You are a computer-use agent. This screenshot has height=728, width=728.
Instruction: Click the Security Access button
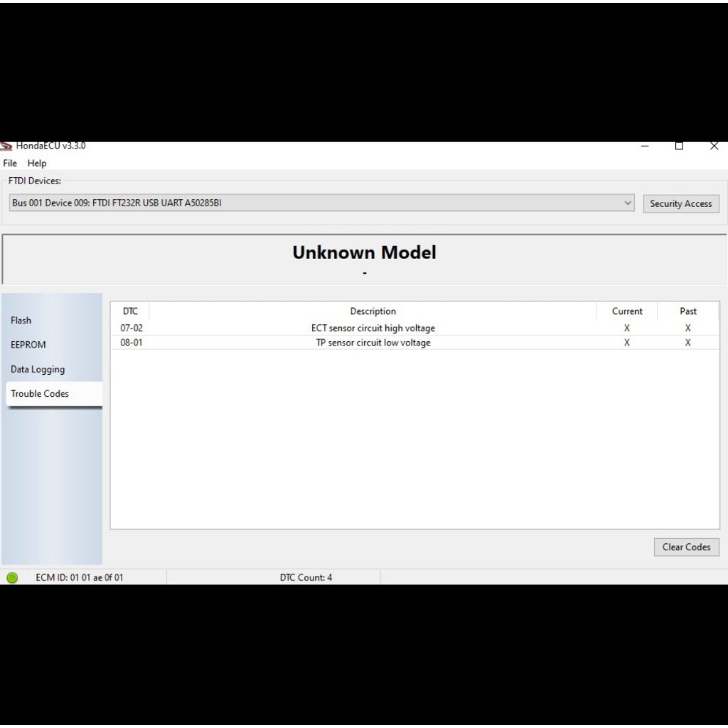click(680, 203)
